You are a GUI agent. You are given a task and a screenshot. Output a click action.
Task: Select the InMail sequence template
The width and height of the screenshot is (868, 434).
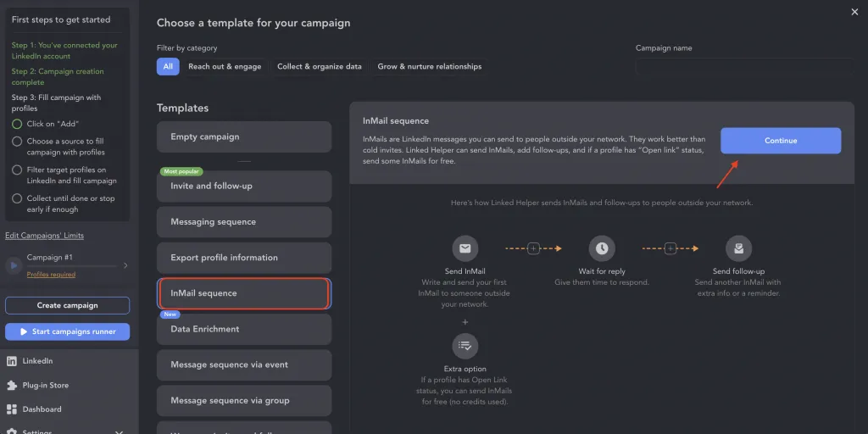click(x=244, y=293)
